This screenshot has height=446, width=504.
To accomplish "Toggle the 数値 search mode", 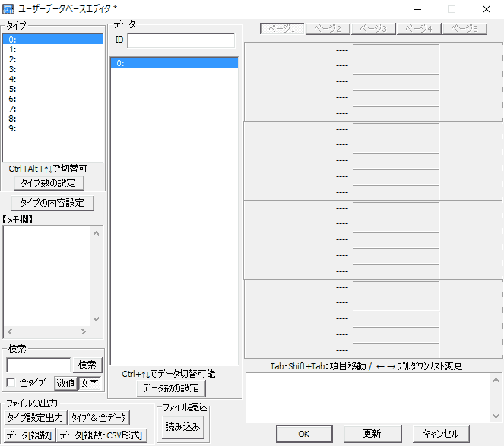I will (x=65, y=384).
